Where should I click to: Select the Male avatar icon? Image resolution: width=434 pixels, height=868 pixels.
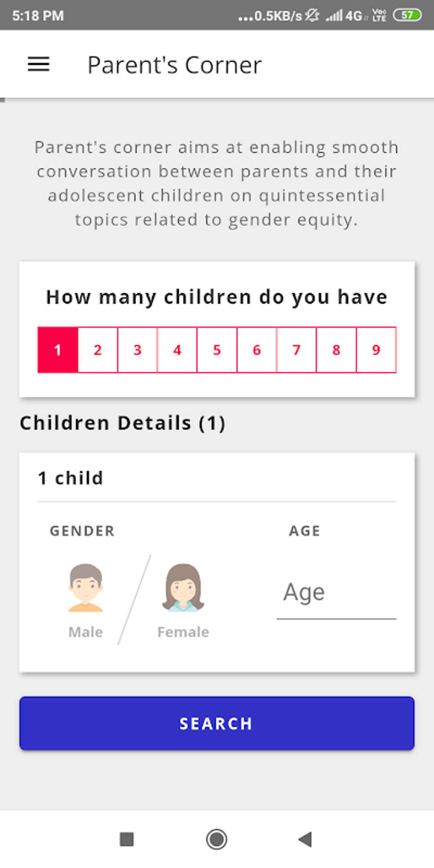86,588
